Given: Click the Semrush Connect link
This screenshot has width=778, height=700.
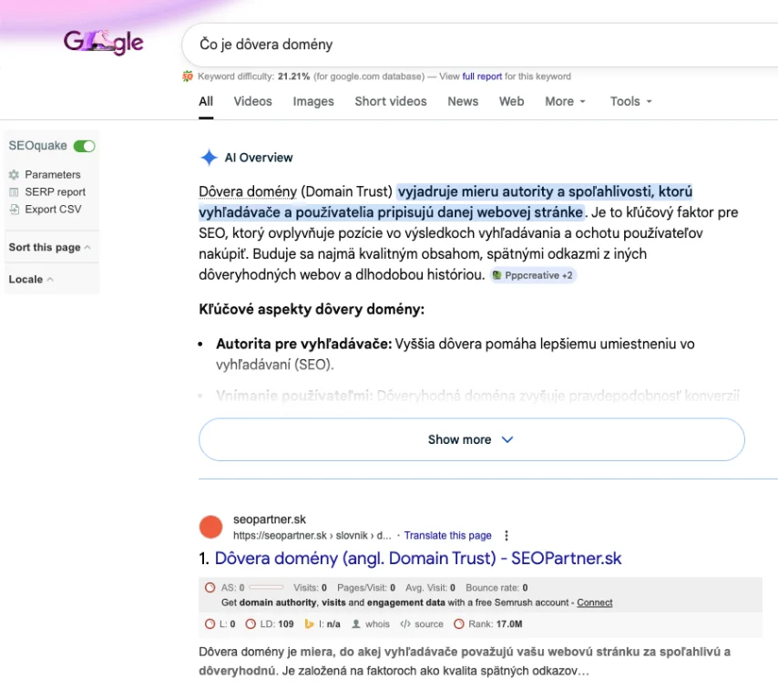Looking at the screenshot, I should (x=595, y=602).
